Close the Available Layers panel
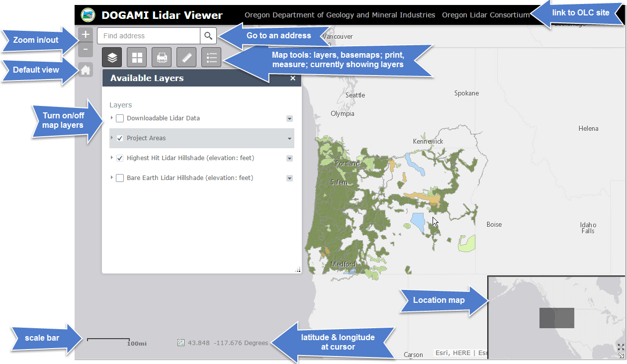 (293, 78)
